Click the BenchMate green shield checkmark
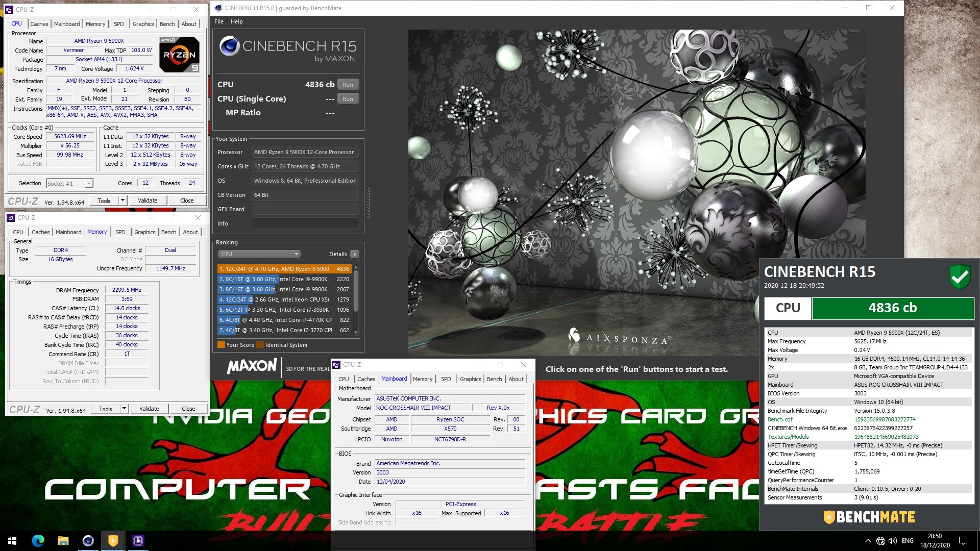Screen dimensions: 980x551 (960, 277)
